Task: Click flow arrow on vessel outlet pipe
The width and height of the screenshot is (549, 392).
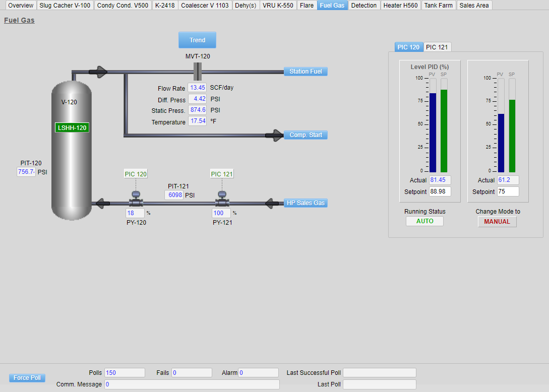Action: pyautogui.click(x=98, y=72)
